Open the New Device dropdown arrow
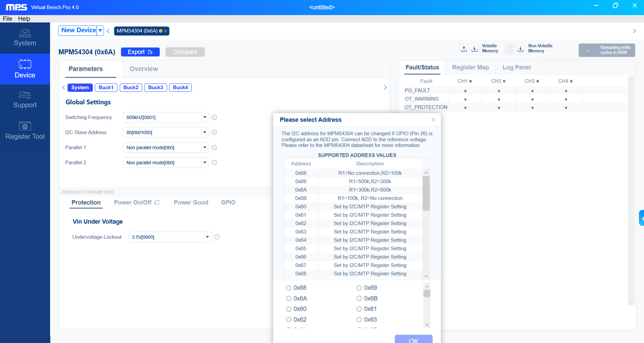Screen dimensions: 644x343 100,31
